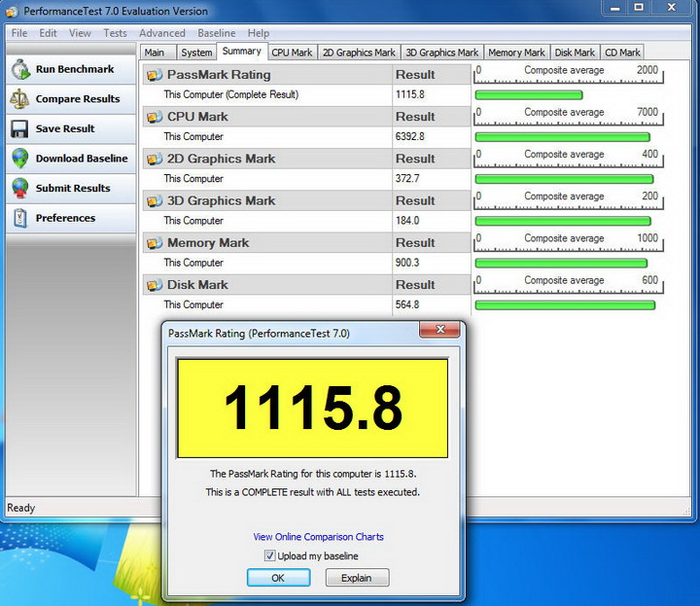
Task: Uncheck the Upload my baseline checkbox
Action: click(x=269, y=555)
